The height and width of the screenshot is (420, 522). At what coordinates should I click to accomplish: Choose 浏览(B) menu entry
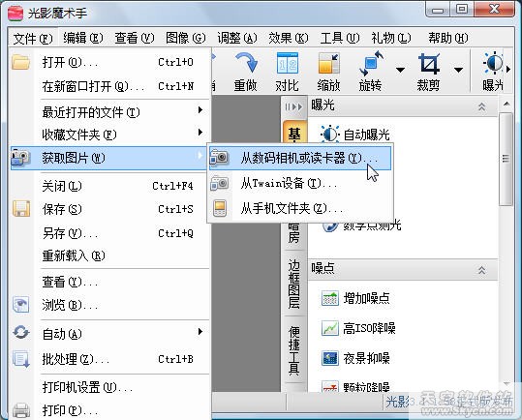point(109,305)
